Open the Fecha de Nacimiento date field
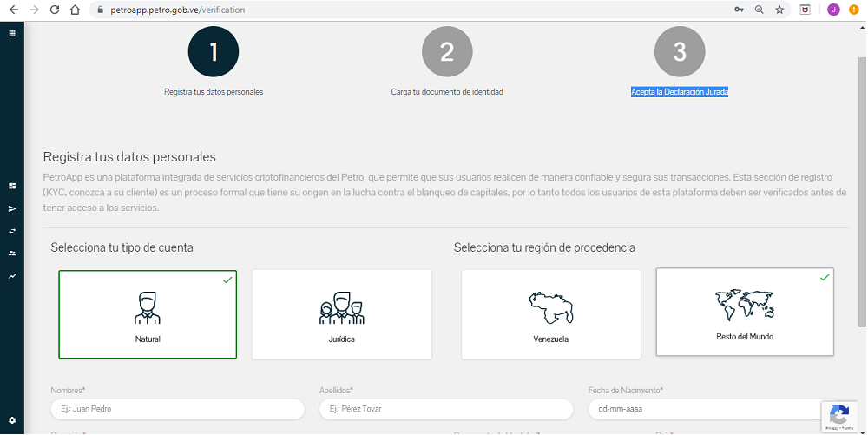Image resolution: width=868 pixels, height=435 pixels. (x=714, y=409)
